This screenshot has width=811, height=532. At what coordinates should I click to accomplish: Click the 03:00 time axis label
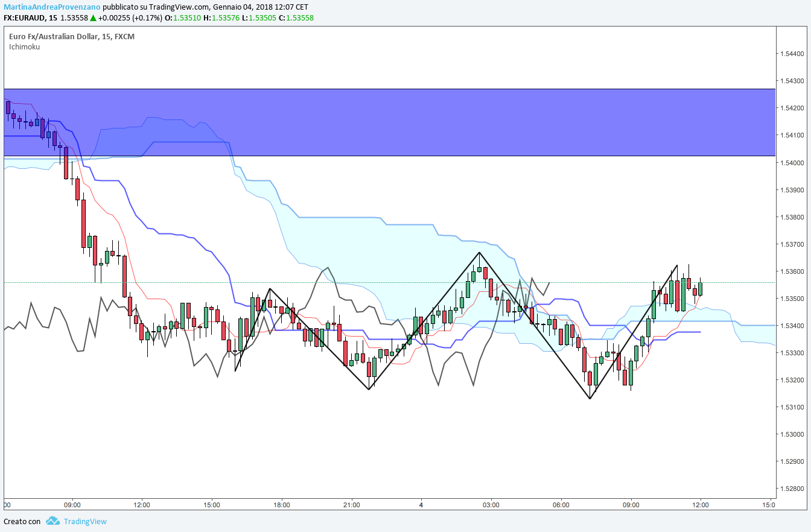[491, 504]
